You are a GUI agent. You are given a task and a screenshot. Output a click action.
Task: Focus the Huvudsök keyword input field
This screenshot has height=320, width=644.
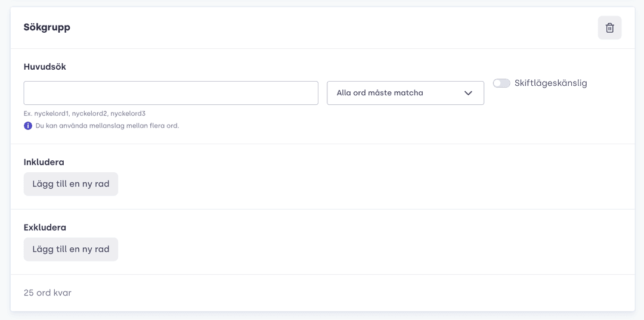click(x=171, y=93)
